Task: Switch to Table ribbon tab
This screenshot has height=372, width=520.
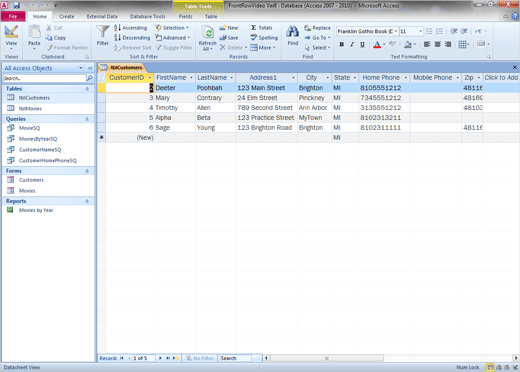Action: coord(211,16)
